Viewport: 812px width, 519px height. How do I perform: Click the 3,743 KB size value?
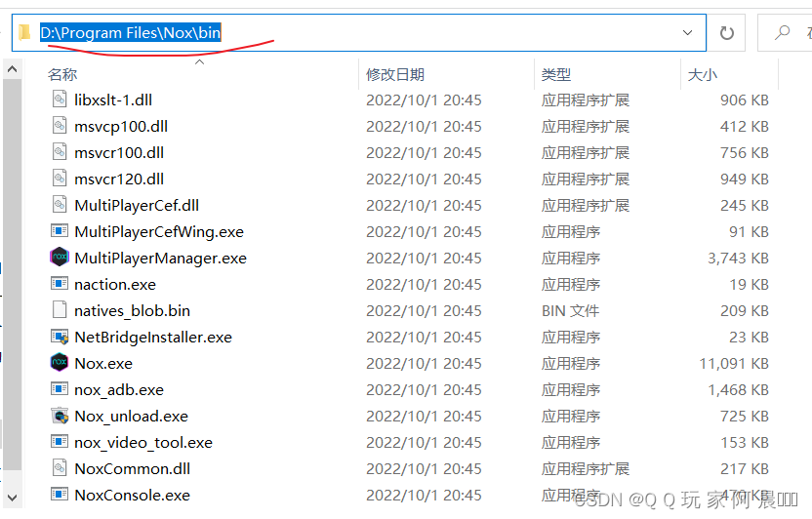pyautogui.click(x=738, y=259)
